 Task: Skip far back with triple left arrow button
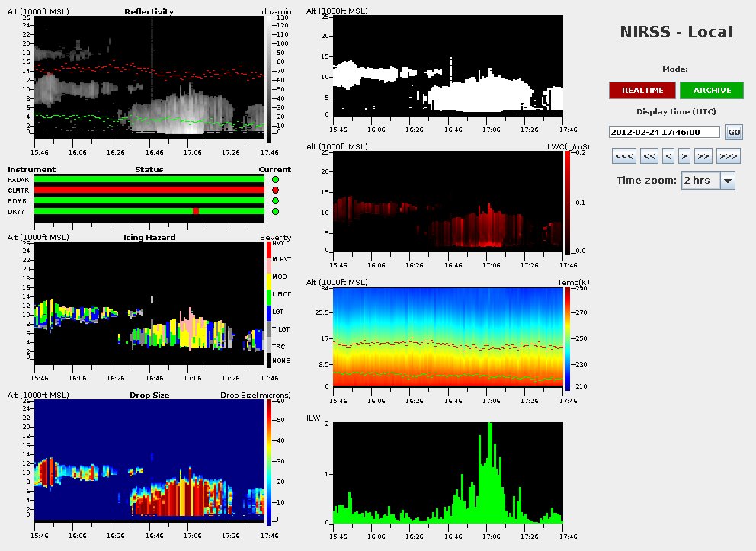[x=624, y=156]
